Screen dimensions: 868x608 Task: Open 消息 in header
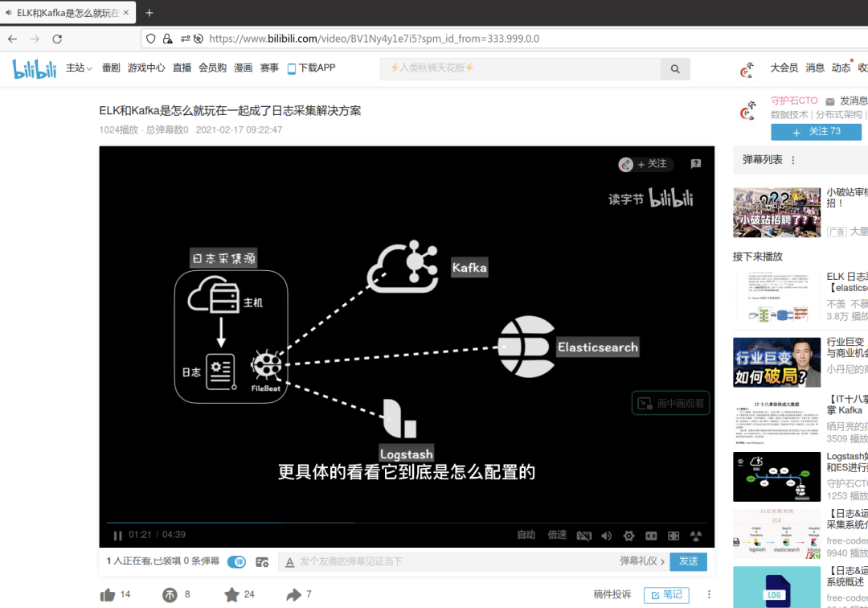pos(815,68)
